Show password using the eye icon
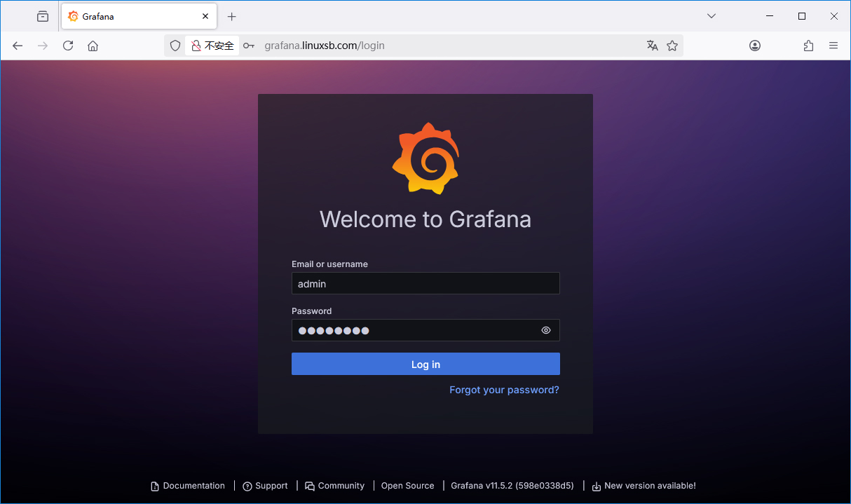851x504 pixels. (546, 330)
